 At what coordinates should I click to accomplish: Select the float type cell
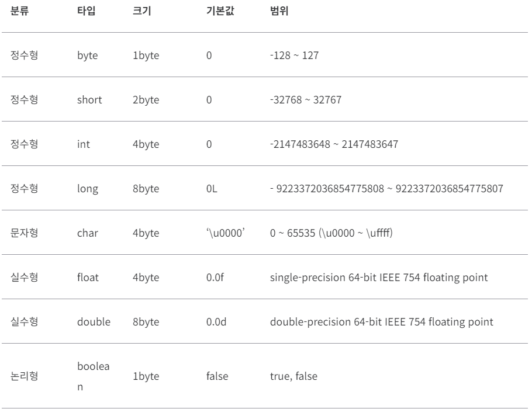(88, 278)
